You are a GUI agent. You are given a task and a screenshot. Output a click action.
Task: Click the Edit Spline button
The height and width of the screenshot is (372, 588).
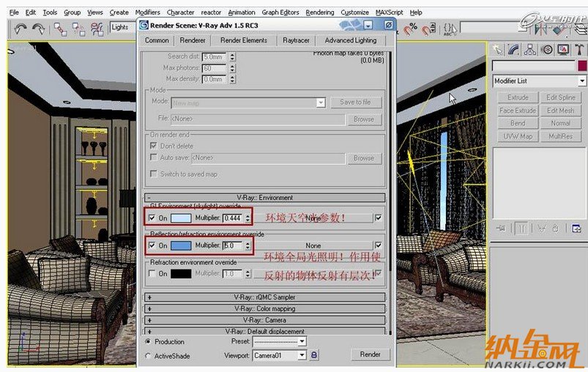coord(561,97)
